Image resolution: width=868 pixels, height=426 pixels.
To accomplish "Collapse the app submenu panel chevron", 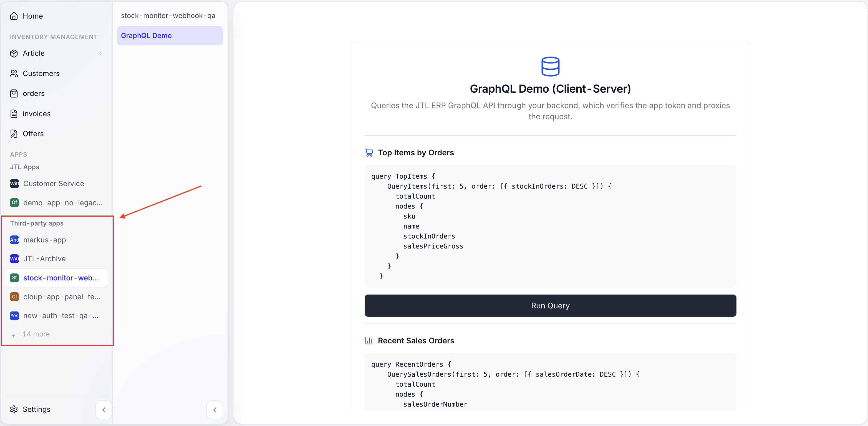I will coord(215,410).
